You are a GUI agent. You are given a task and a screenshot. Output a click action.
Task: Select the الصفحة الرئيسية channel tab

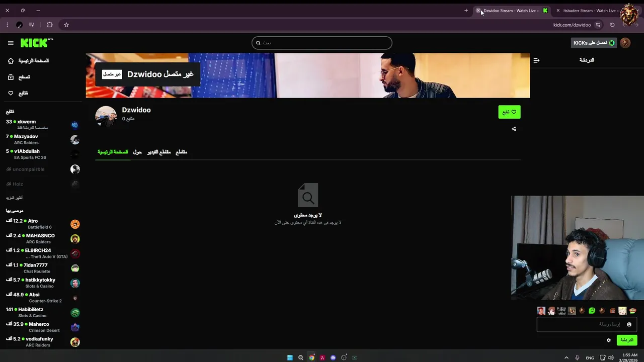click(113, 152)
